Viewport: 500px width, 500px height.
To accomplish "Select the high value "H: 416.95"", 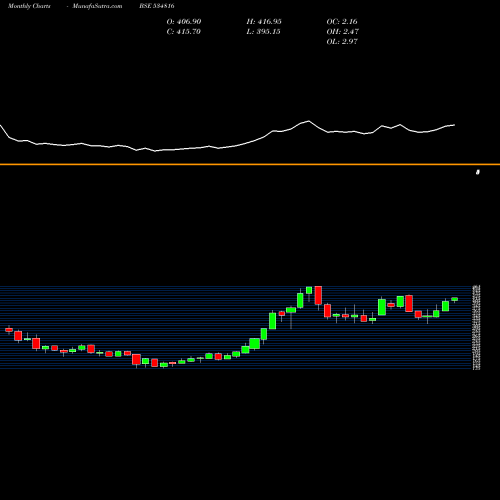I will click(x=264, y=22).
